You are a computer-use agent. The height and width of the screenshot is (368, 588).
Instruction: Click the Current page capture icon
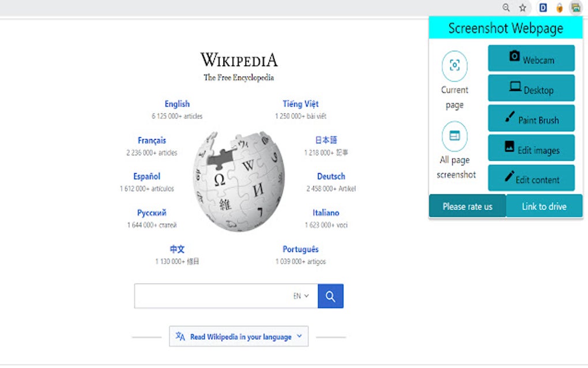[454, 66]
